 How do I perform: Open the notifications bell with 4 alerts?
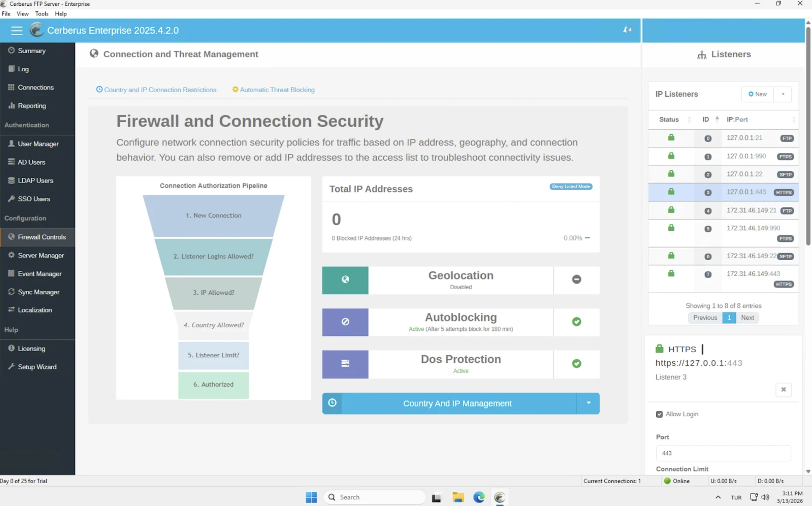pyautogui.click(x=627, y=30)
